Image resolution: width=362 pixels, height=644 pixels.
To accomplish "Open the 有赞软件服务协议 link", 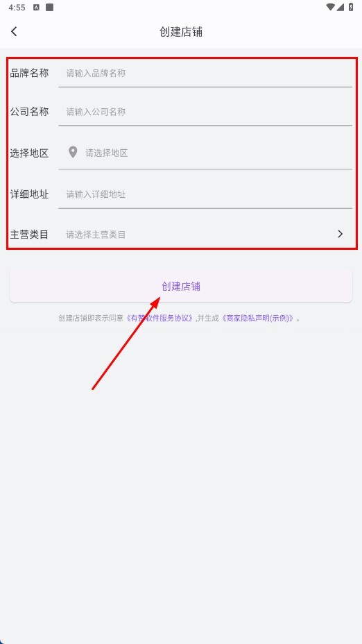I will tap(159, 319).
